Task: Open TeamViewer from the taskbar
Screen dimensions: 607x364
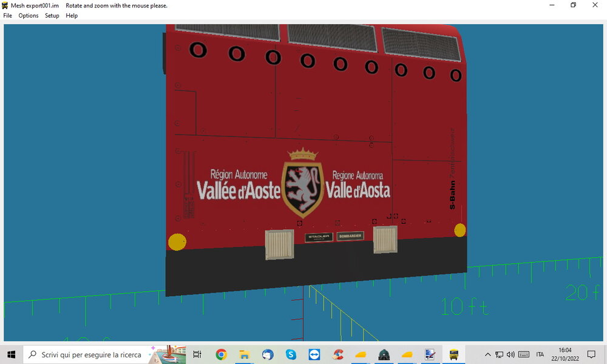Action: pyautogui.click(x=314, y=354)
